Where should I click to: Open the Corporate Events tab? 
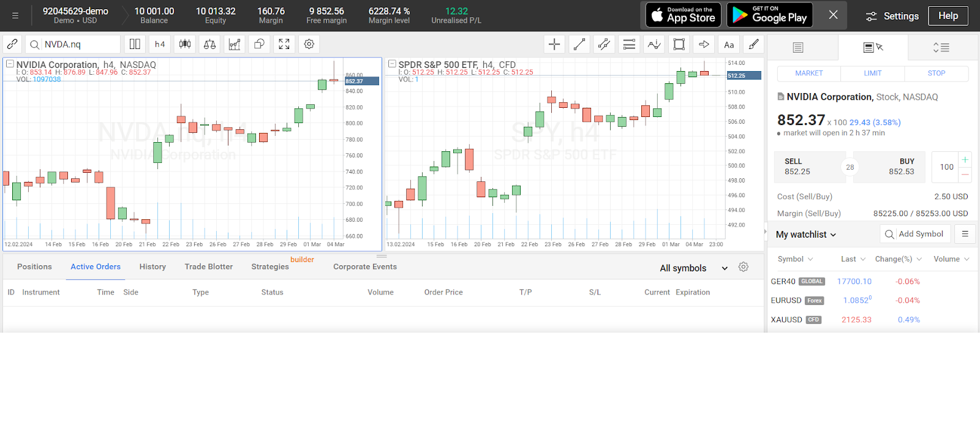pos(365,267)
